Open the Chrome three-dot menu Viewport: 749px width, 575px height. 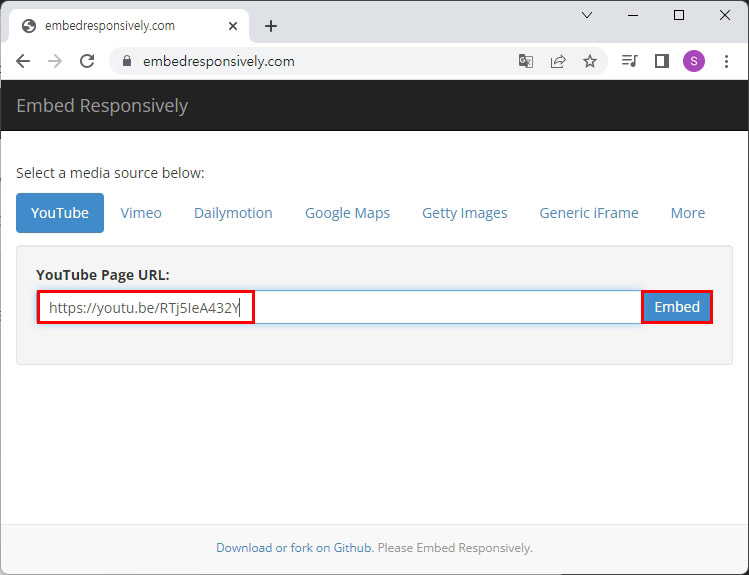click(x=726, y=61)
